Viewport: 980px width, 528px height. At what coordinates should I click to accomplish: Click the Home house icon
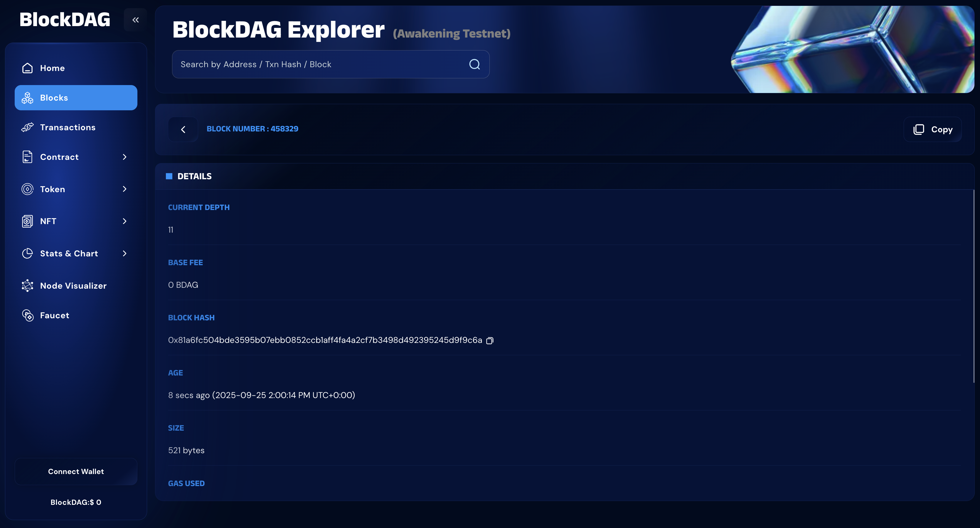[x=27, y=68]
